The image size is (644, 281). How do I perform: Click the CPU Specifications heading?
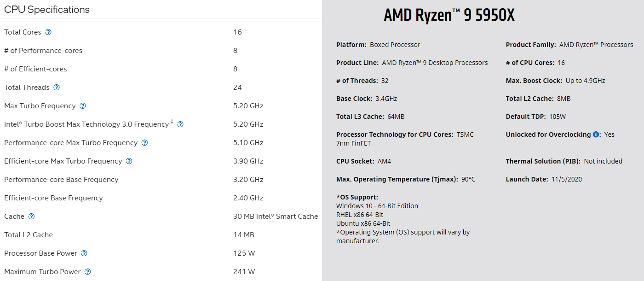click(x=47, y=10)
